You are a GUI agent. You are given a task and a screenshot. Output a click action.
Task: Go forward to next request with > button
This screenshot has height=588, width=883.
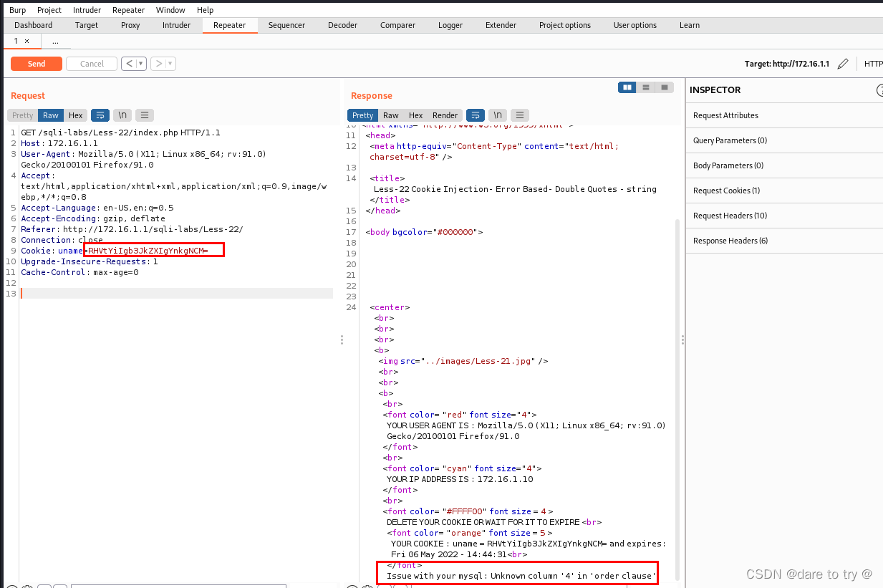[158, 64]
